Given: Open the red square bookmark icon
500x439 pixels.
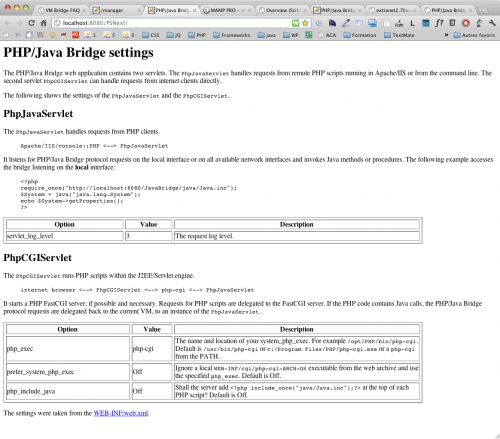Looking at the screenshot, I should [76, 35].
